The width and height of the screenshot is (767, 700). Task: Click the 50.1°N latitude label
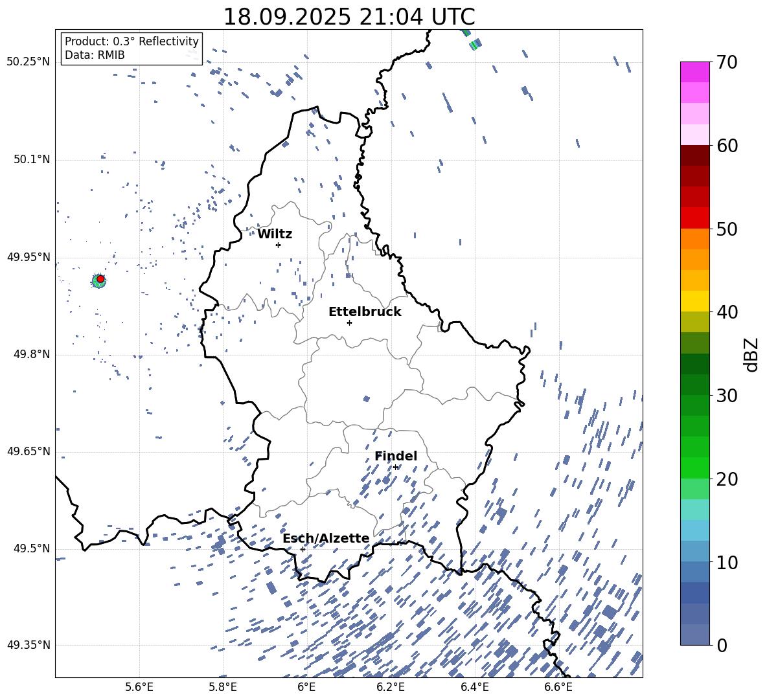(32, 159)
